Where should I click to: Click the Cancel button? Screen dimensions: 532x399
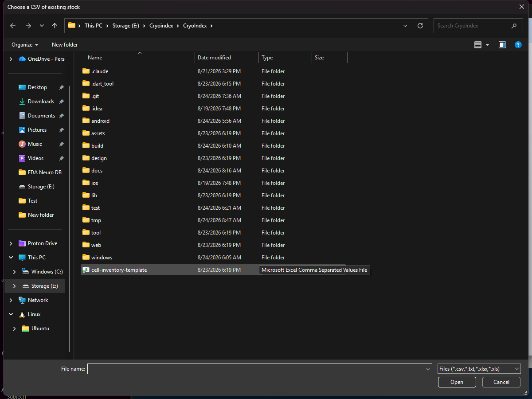(x=501, y=382)
